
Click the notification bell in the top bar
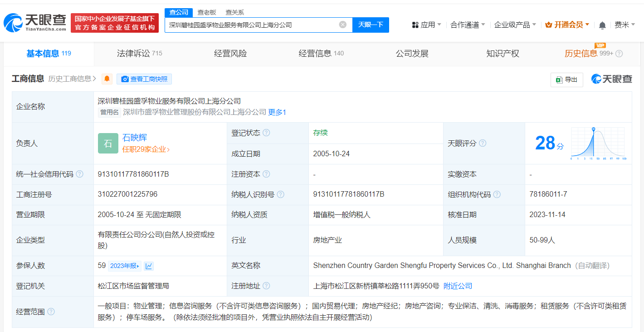602,25
